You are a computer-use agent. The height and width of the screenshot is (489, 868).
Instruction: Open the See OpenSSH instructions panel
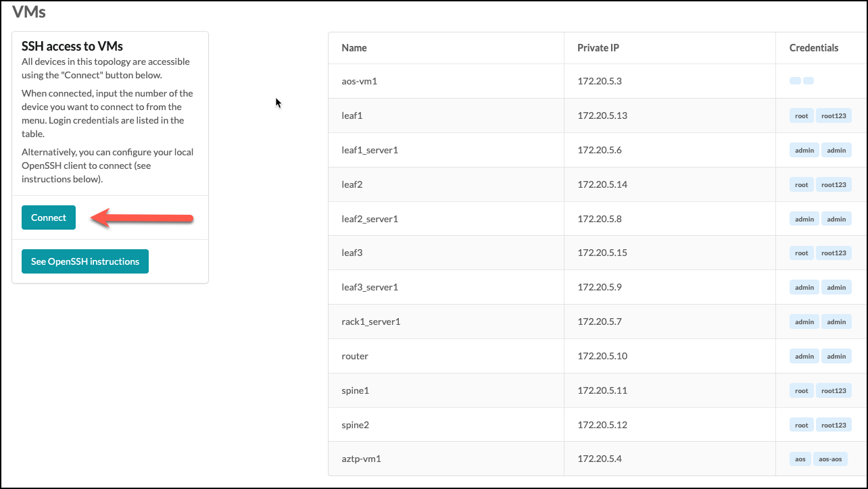click(x=85, y=261)
